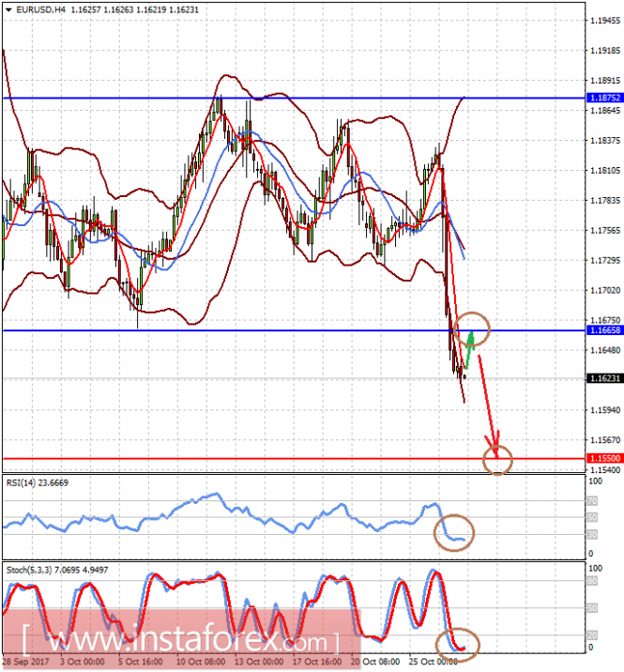Select the red 1.15500 target price label
The height and width of the screenshot is (672, 624).
click(x=604, y=458)
